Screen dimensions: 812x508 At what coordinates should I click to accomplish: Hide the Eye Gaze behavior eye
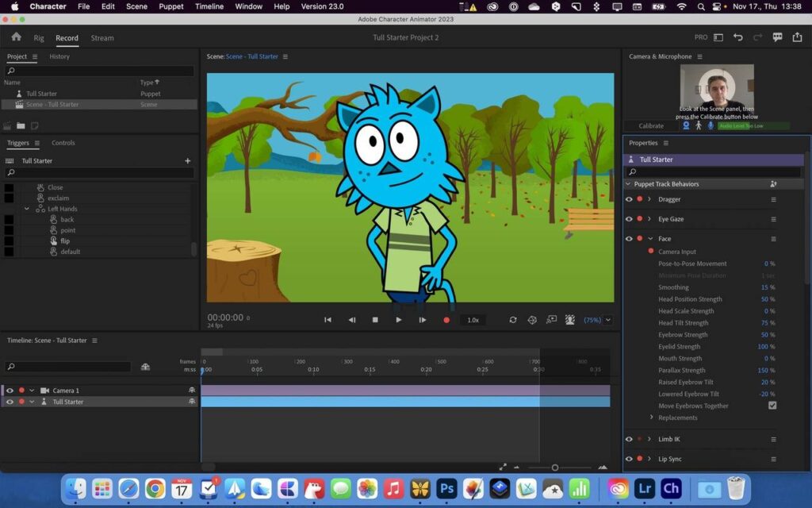(629, 219)
